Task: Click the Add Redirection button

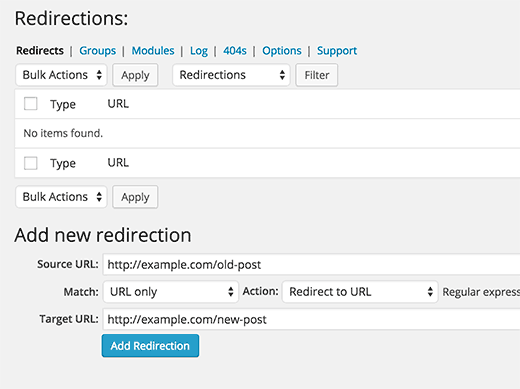Action: 150,346
